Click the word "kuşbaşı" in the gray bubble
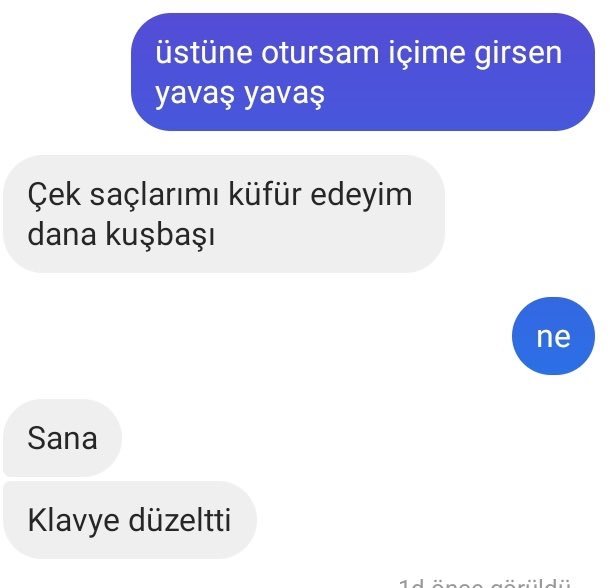The height and width of the screenshot is (588, 611). tap(160, 235)
